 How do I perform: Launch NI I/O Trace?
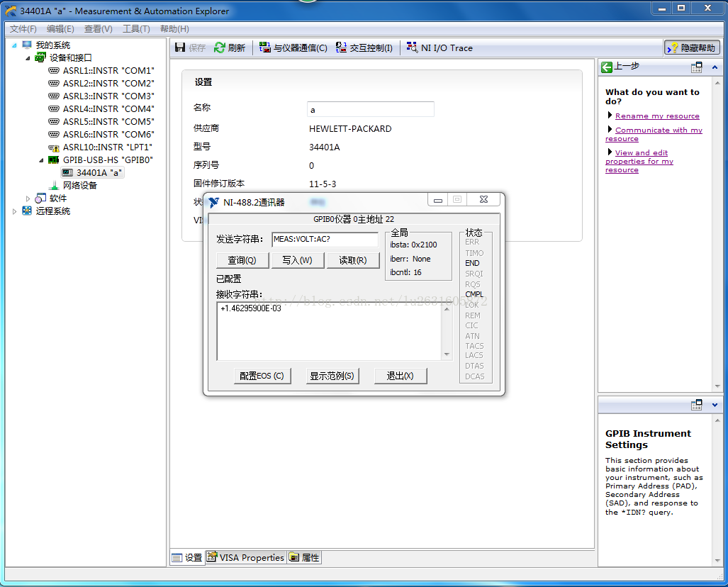click(x=439, y=47)
